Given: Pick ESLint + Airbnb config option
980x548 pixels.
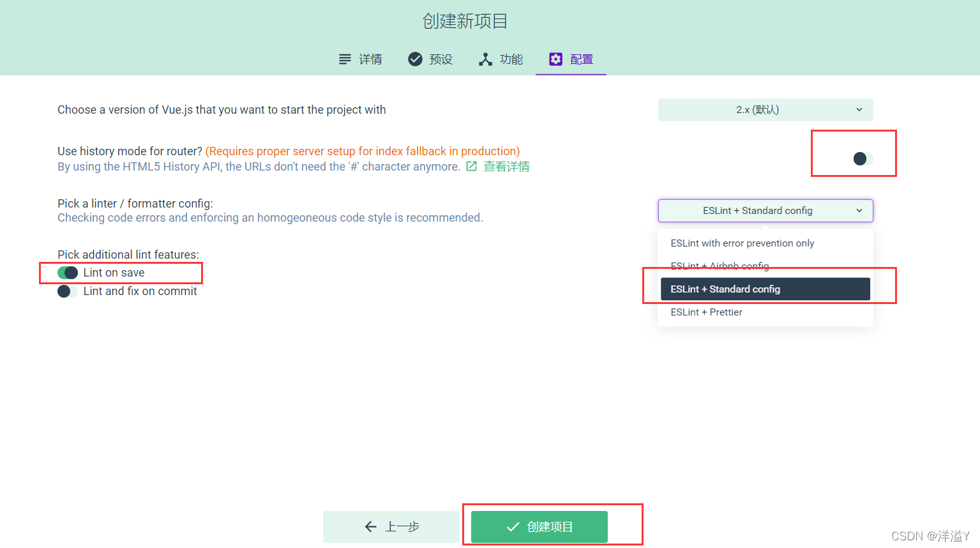Looking at the screenshot, I should [x=765, y=266].
